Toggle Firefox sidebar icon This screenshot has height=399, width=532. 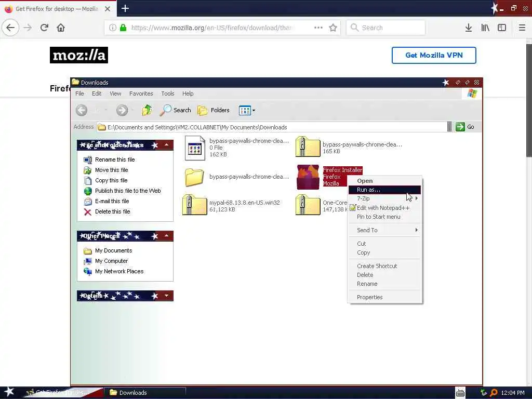tap(502, 28)
